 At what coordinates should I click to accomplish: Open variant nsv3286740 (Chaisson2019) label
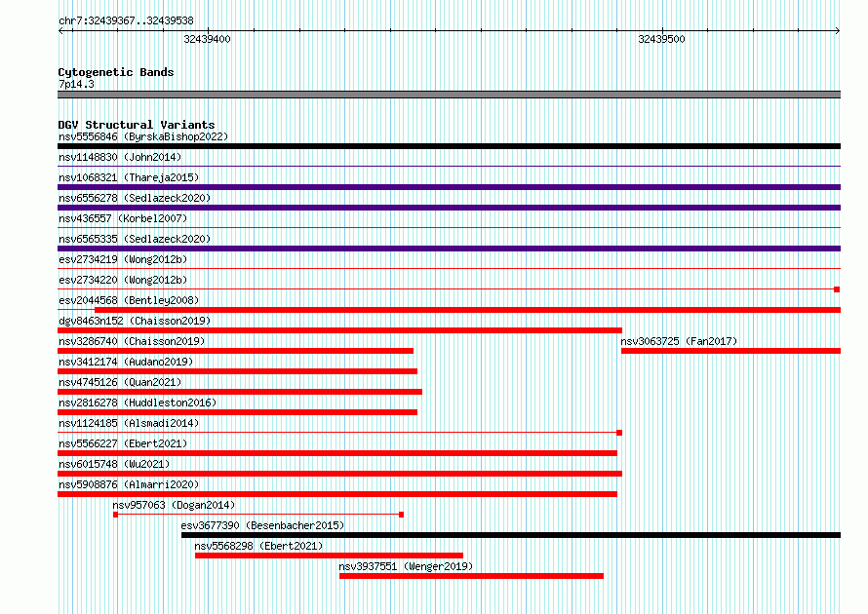(132, 341)
